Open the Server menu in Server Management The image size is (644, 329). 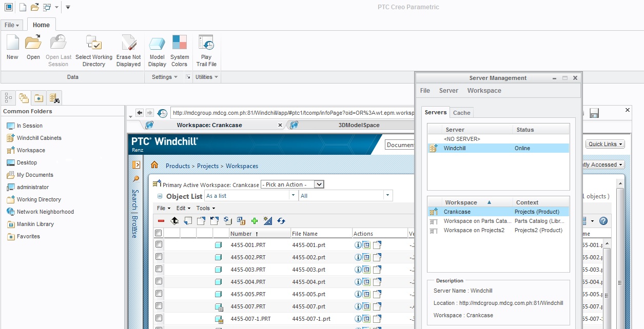pos(448,91)
